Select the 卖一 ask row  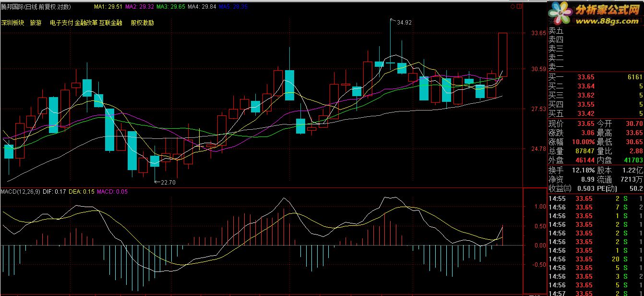[x=596, y=67]
